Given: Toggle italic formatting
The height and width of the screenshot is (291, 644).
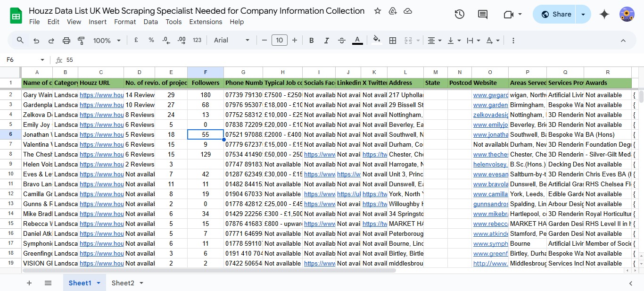Looking at the screenshot, I should point(327,41).
